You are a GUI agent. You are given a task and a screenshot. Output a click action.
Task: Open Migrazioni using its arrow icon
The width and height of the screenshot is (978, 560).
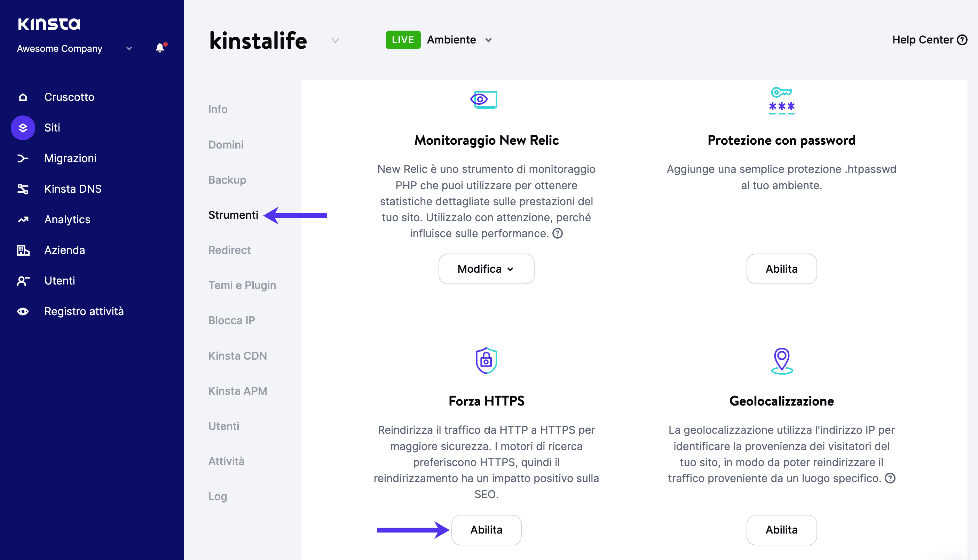[23, 158]
